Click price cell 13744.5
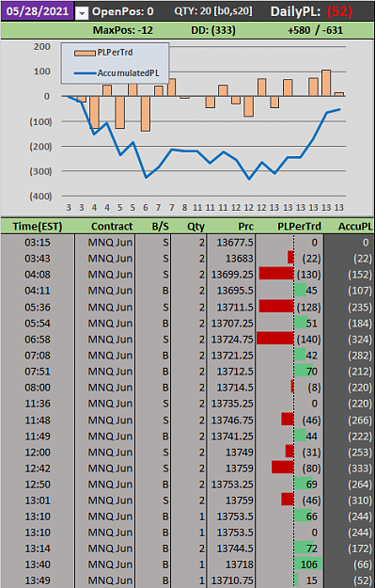The width and height of the screenshot is (375, 588). (x=231, y=548)
